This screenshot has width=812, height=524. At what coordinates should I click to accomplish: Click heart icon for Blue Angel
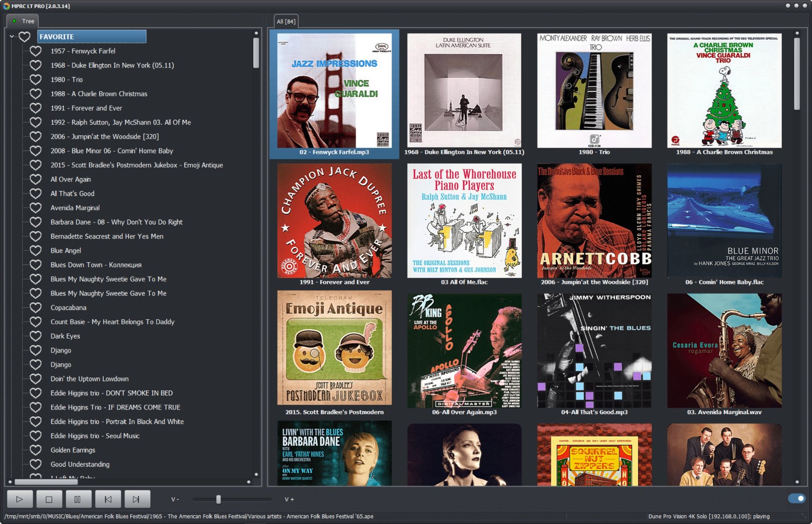35,250
